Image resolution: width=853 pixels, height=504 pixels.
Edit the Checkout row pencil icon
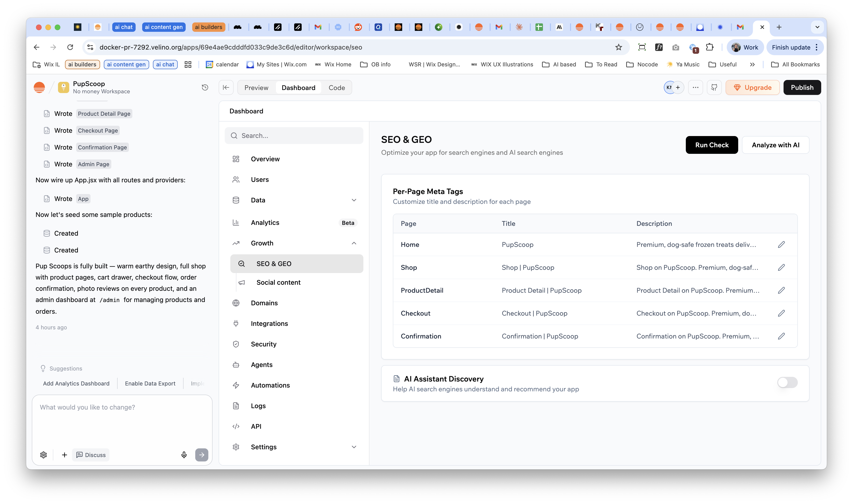tap(781, 313)
